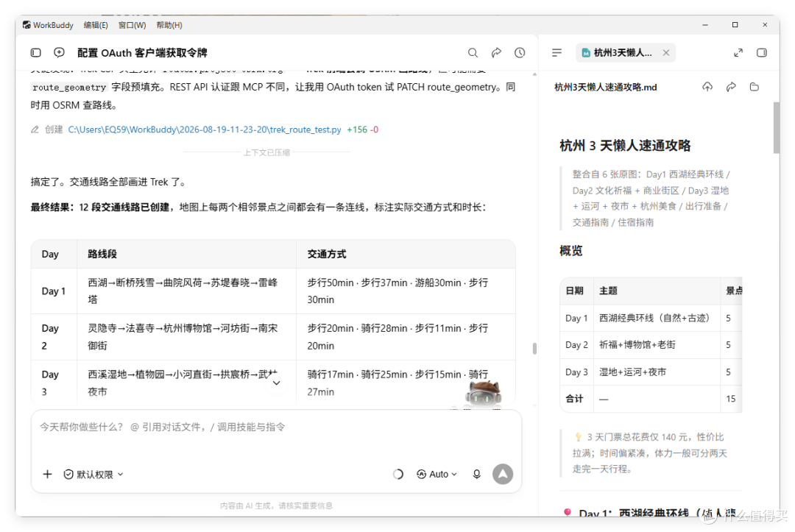Viewport: 795px width, 532px height.
Task: Minimize the WorkBuddy window
Action: tap(704, 25)
